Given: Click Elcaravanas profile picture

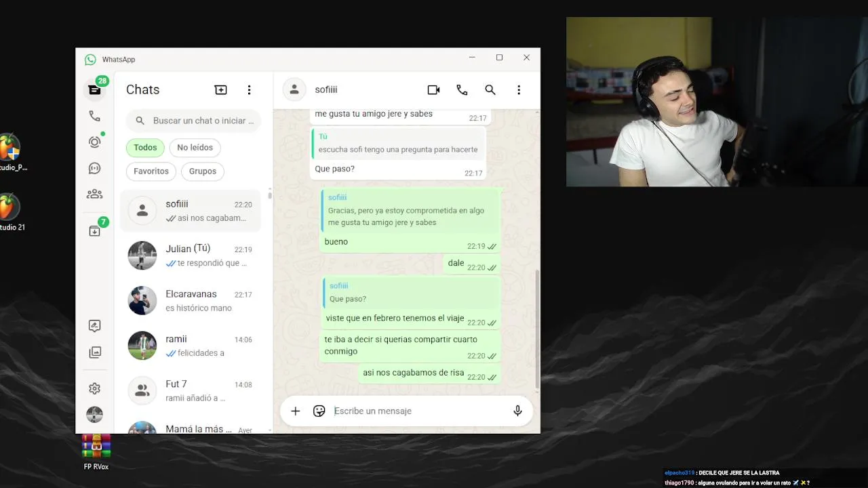Looking at the screenshot, I should [x=142, y=300].
